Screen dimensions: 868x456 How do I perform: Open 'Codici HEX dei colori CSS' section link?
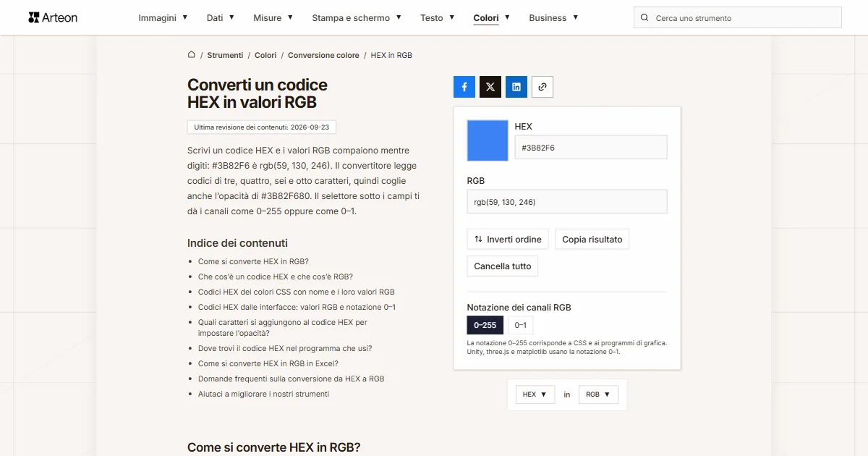pos(297,292)
